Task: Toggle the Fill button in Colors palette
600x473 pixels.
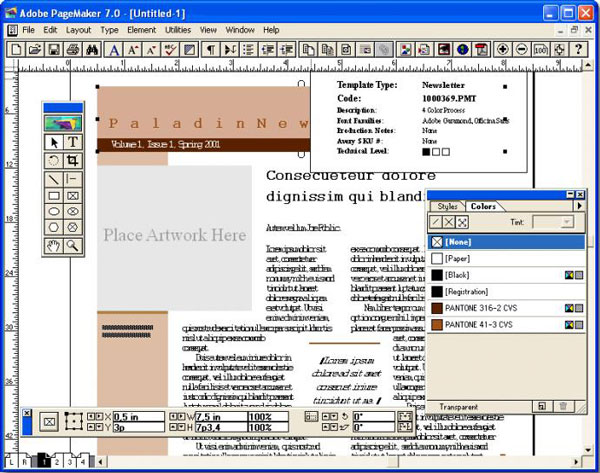Action: point(449,222)
